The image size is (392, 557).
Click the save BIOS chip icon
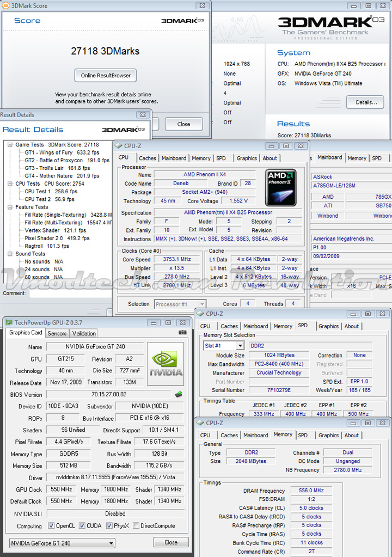point(179,394)
